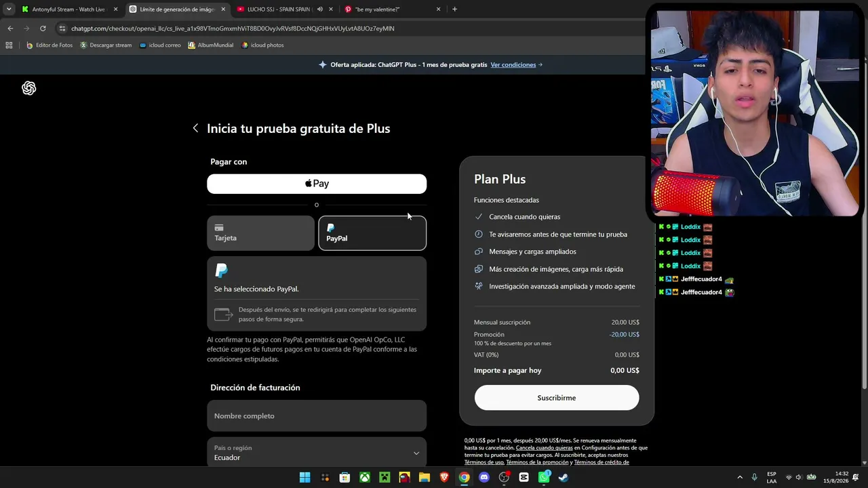Show hidden system tray icons
Viewport: 868px width, 488px height.
pyautogui.click(x=739, y=477)
